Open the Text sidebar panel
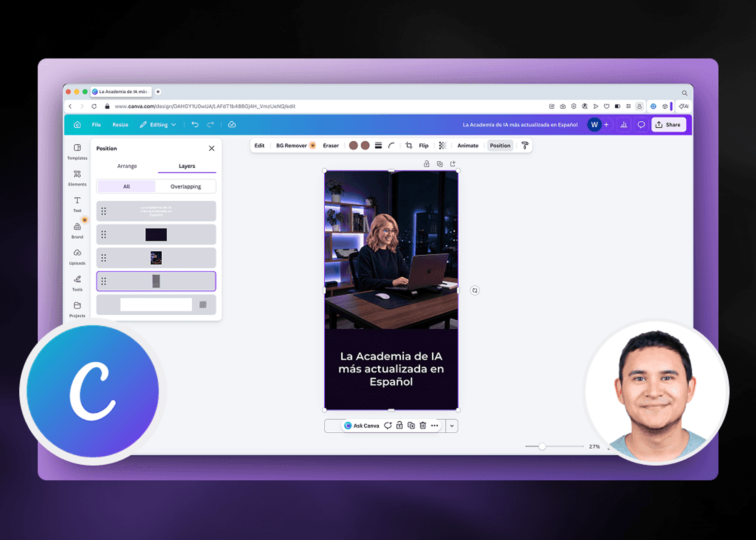Viewport: 756px width, 540px height. (x=77, y=204)
